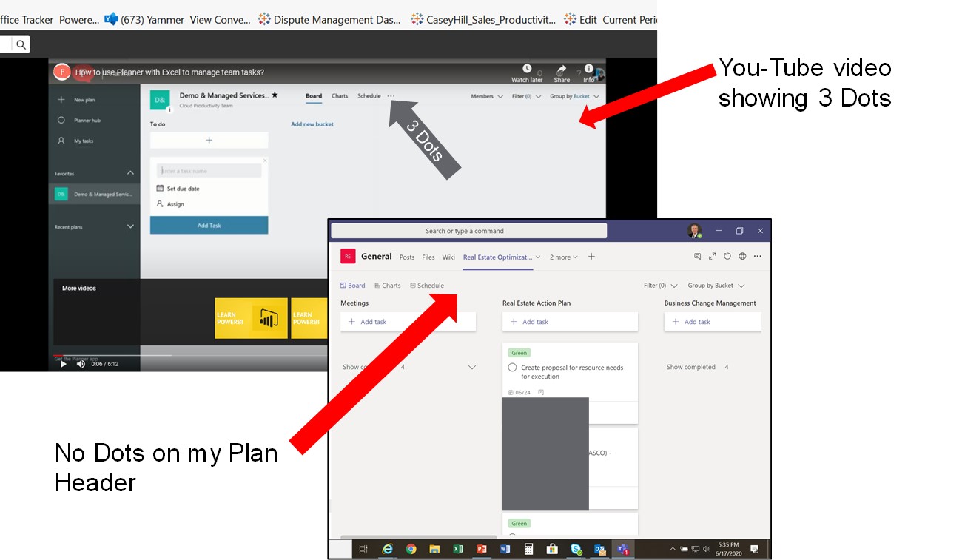Image resolution: width=962 pixels, height=560 pixels.
Task: Open Group by Bucket dropdown in the Teams plan
Action: click(716, 286)
